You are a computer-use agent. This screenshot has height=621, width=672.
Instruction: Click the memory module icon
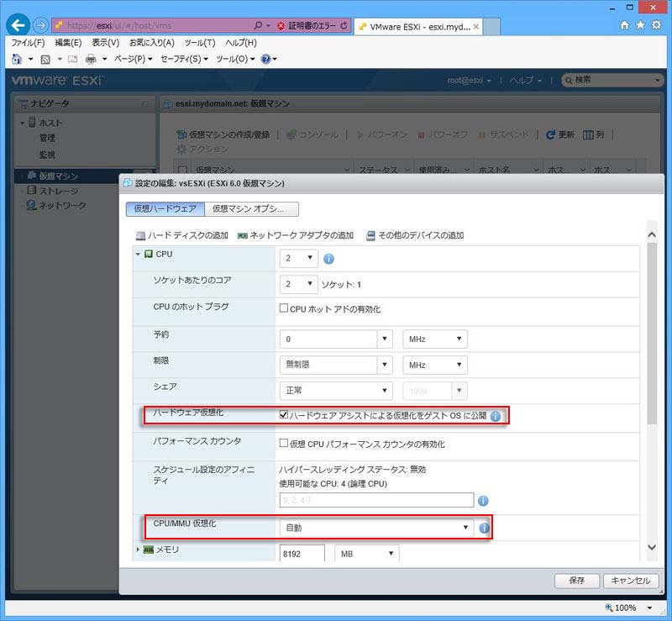[149, 550]
